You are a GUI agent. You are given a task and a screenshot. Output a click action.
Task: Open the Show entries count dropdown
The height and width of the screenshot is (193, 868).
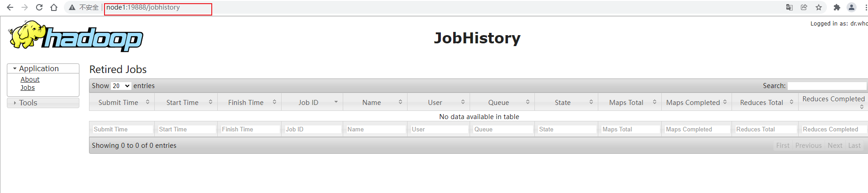click(121, 86)
